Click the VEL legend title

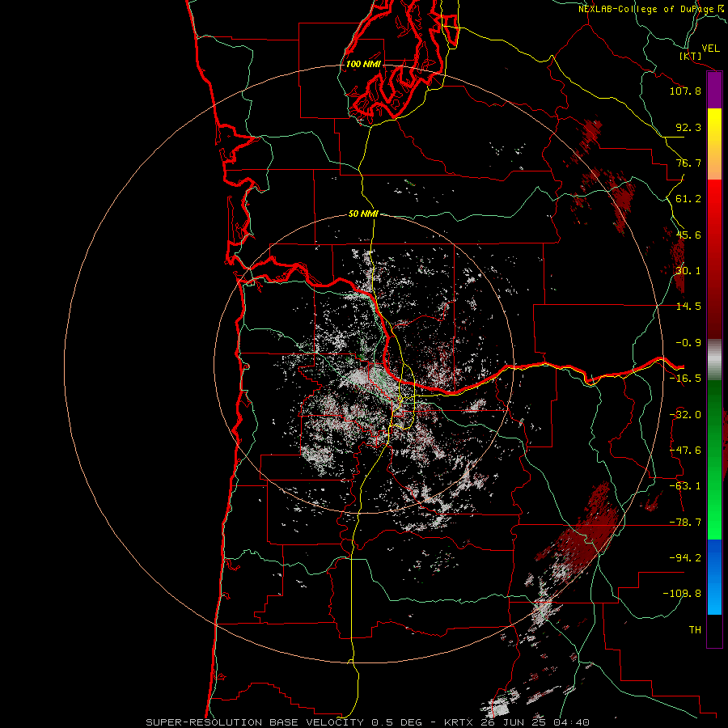(710, 49)
